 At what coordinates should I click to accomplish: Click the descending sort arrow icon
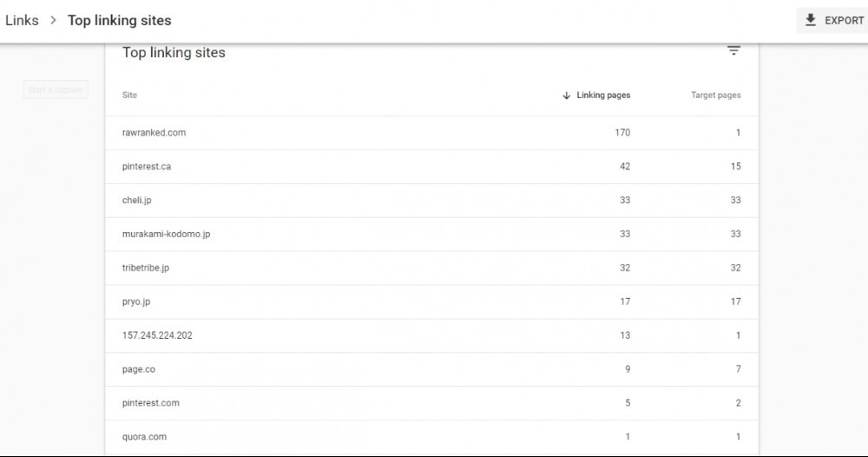(x=567, y=96)
